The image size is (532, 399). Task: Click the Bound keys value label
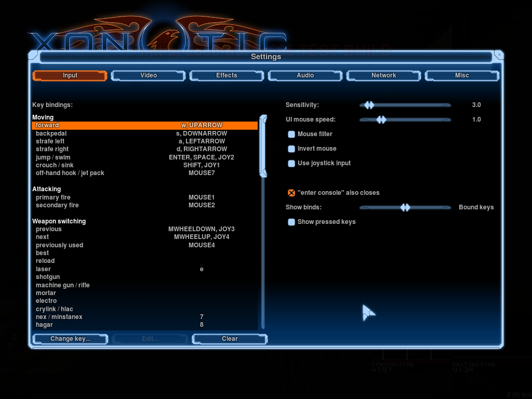point(476,207)
